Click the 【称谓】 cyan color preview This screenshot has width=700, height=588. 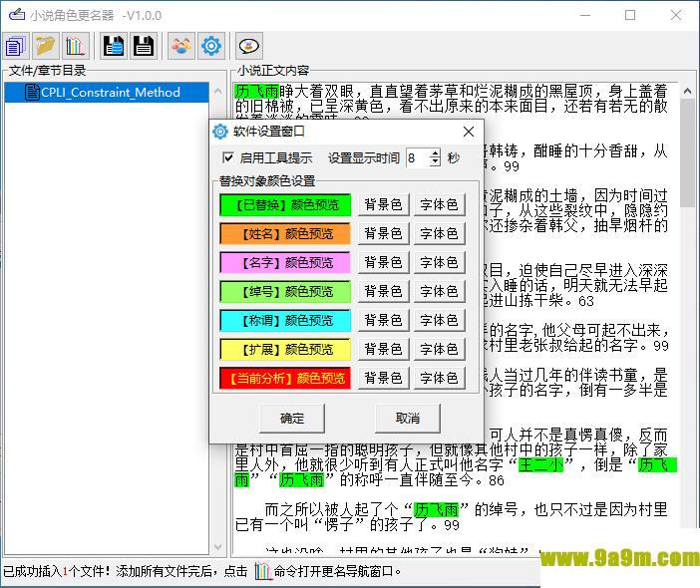[x=285, y=320]
